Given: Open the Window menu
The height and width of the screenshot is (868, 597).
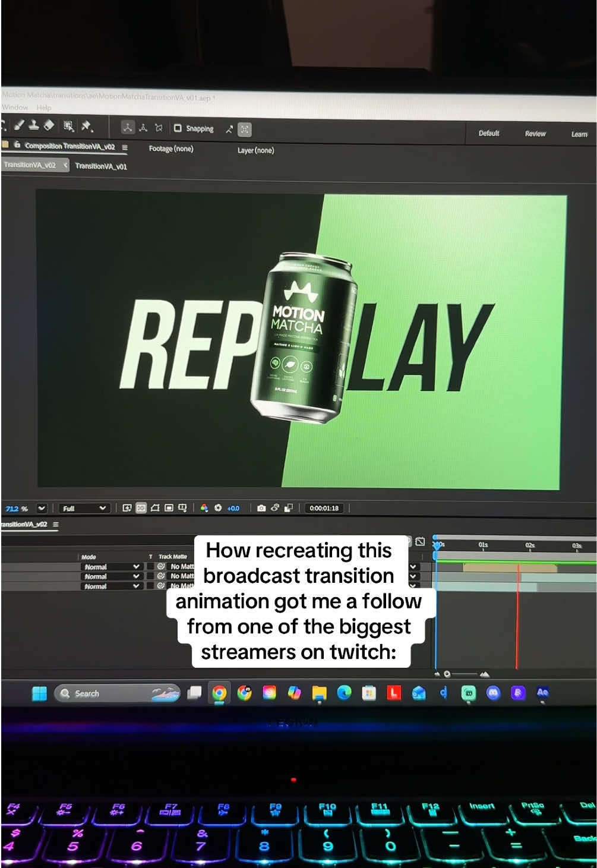Looking at the screenshot, I should click(15, 108).
